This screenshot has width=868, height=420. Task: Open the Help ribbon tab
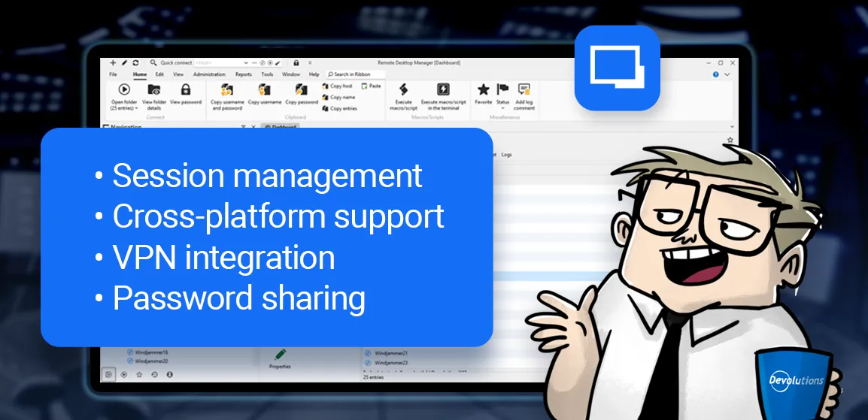(314, 74)
